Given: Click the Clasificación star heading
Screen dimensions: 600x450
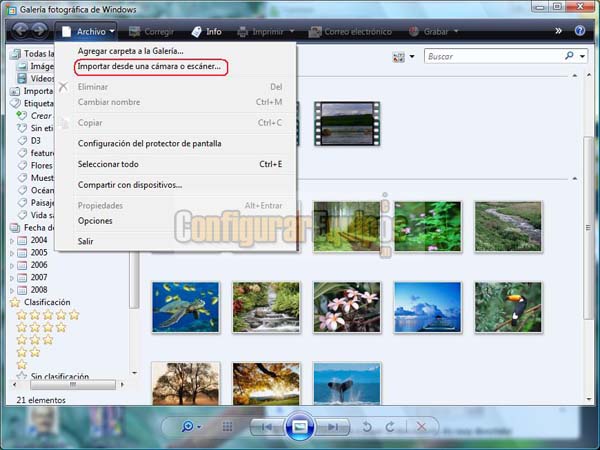Looking at the screenshot, I should [40, 302].
